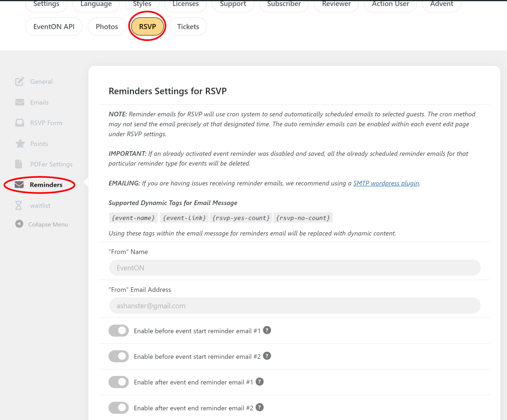Open help tooltip for reminder email #1
The image size is (507, 420).
267,330
